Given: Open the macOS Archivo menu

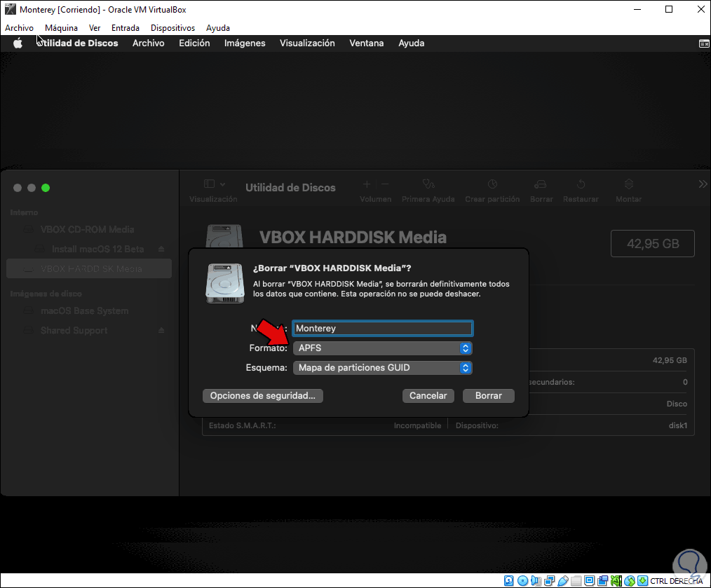Looking at the screenshot, I should 148,43.
